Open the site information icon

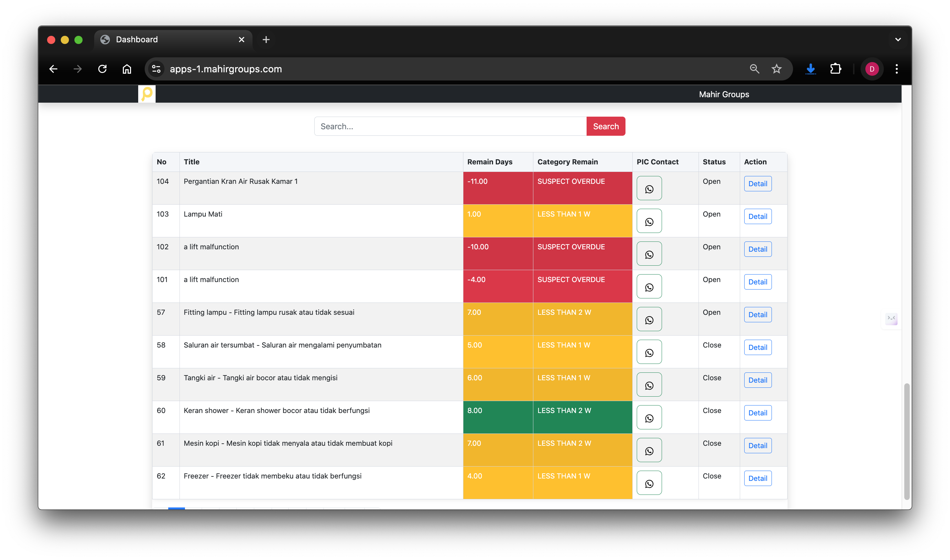pyautogui.click(x=156, y=69)
